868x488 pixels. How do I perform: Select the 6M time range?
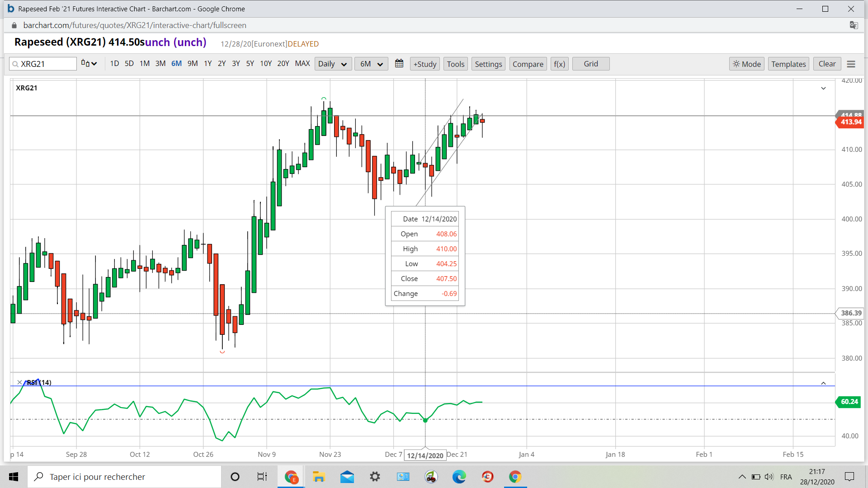pyautogui.click(x=176, y=64)
